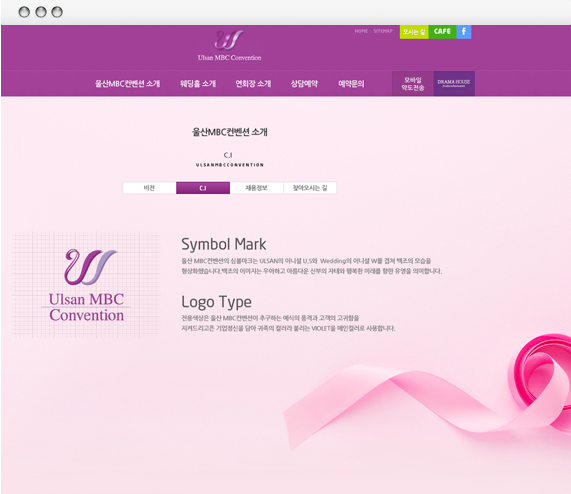Click the first window control circle
Image resolution: width=571 pixels, height=494 pixels.
[24, 12]
